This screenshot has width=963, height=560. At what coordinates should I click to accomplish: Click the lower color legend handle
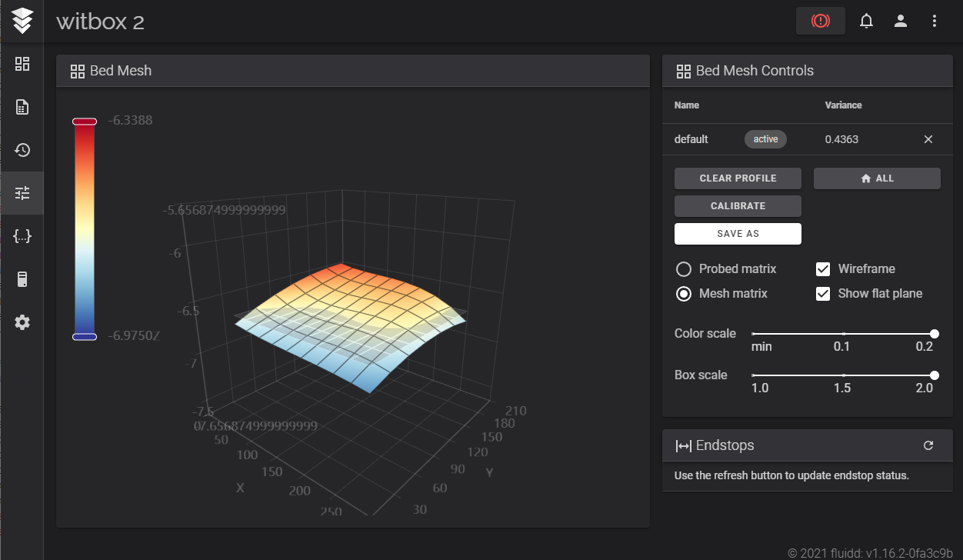[x=85, y=337]
